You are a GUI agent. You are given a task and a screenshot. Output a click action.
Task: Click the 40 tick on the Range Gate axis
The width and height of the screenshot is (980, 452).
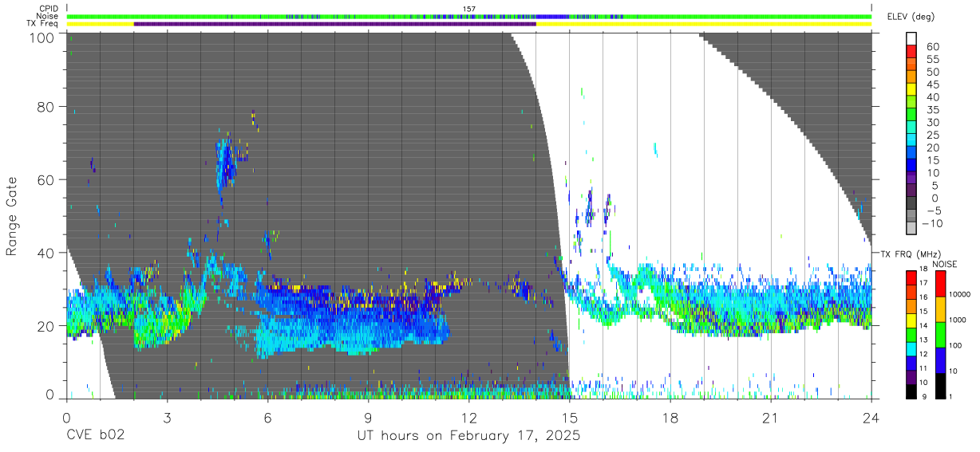pos(45,253)
